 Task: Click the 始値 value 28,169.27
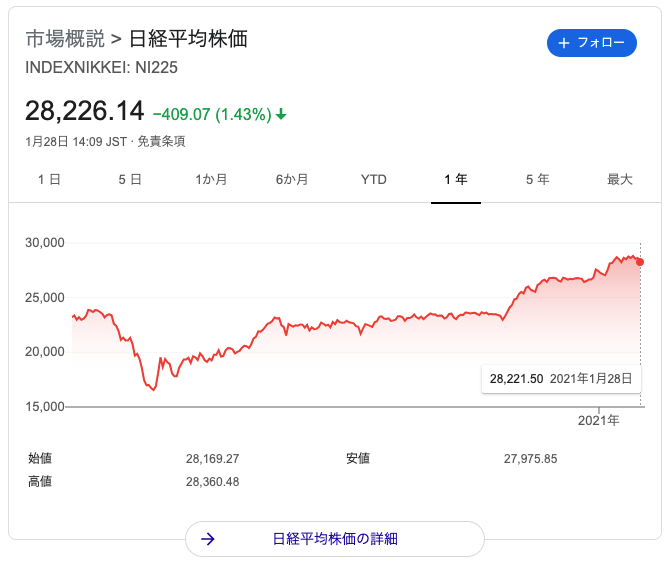click(x=213, y=459)
